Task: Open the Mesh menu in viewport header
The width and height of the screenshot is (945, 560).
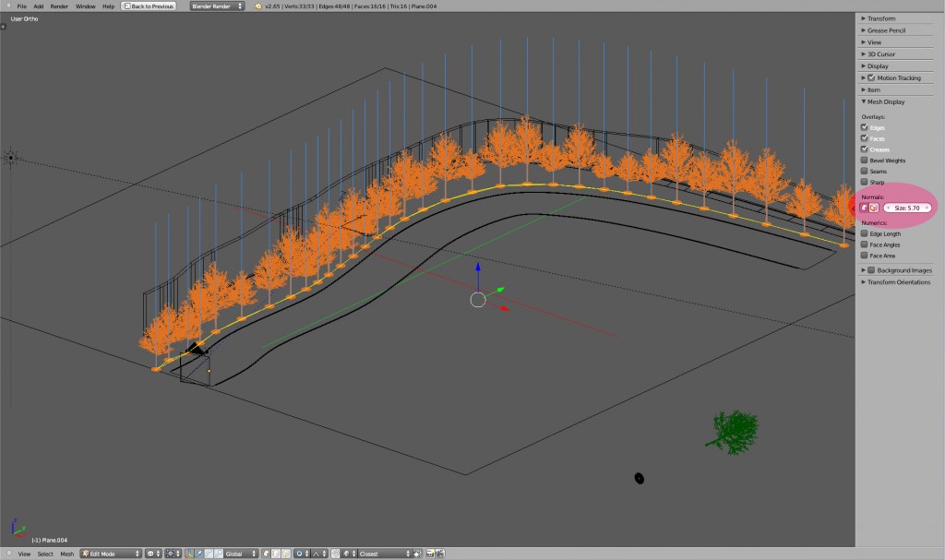Action: pyautogui.click(x=66, y=554)
